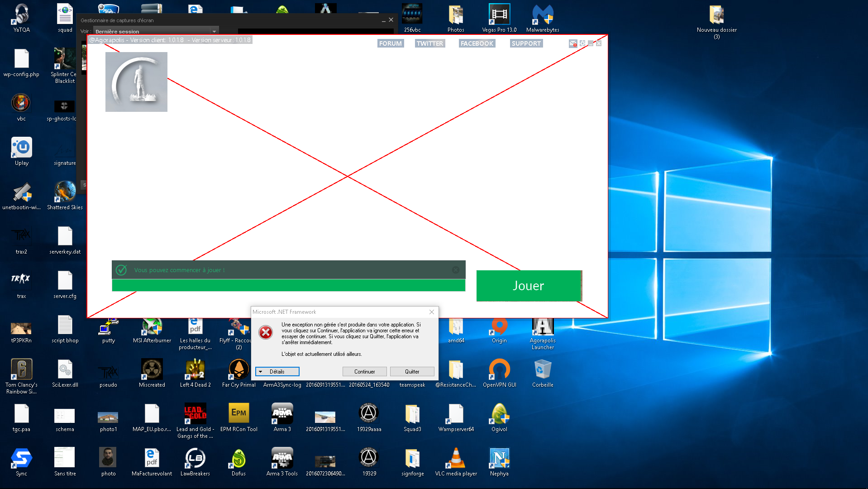Viewport: 868px width, 489px height.
Task: Click the mail notification icon in launcher
Action: (573, 43)
